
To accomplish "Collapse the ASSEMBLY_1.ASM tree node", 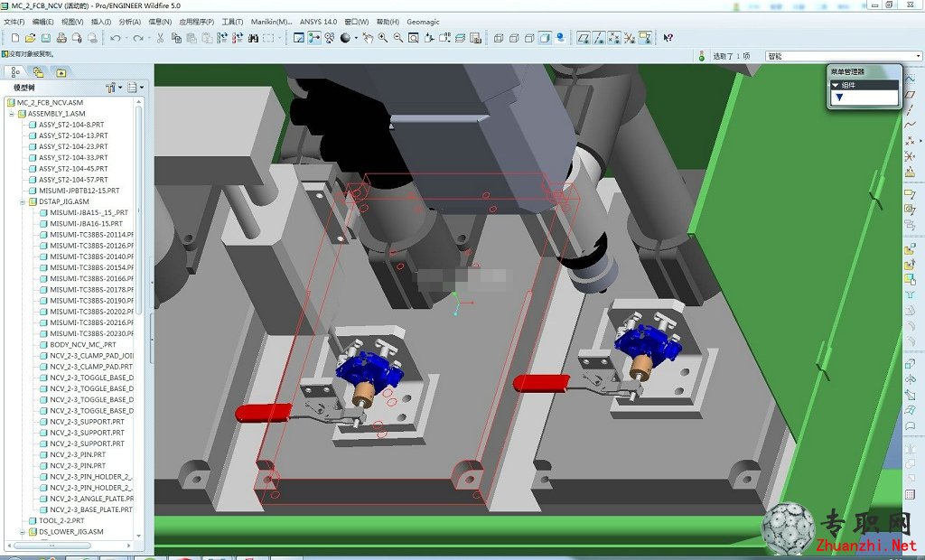I will click(11, 113).
